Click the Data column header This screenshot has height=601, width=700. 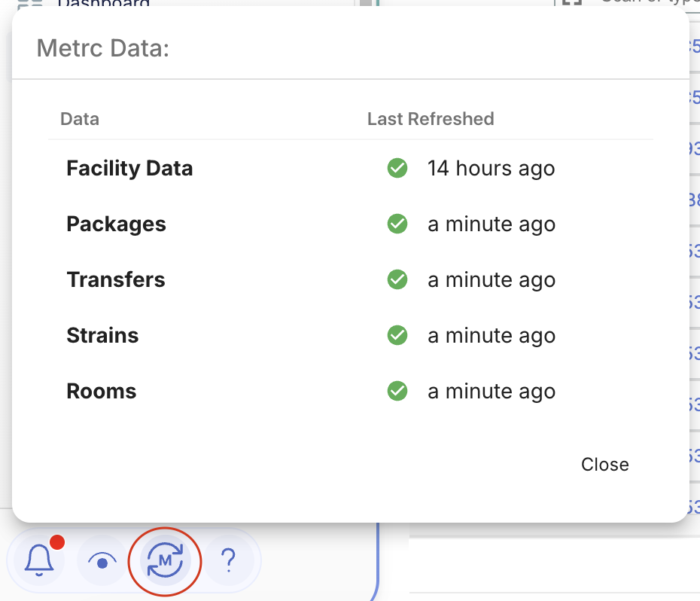point(80,119)
